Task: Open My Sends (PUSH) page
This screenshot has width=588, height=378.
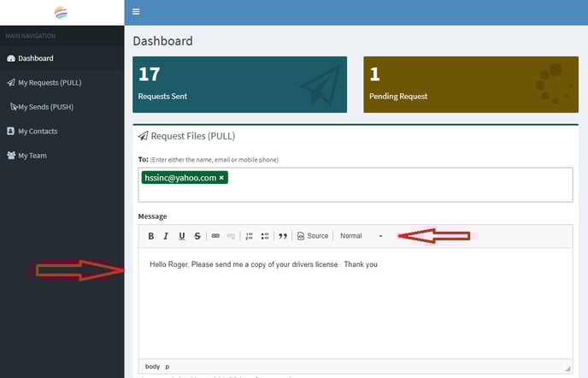Action: tap(49, 107)
